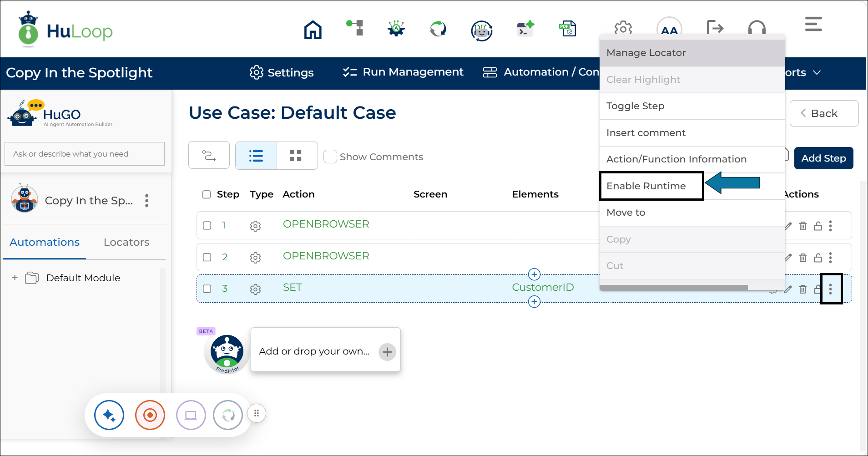The height and width of the screenshot is (456, 868).
Task: Open the Home icon in top navigation
Action: [313, 30]
